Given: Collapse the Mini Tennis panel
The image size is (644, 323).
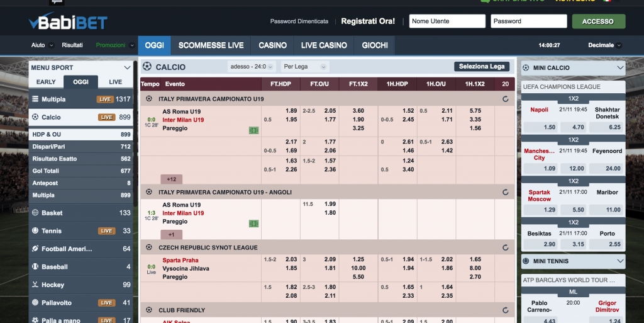Looking at the screenshot, I should click(620, 261).
